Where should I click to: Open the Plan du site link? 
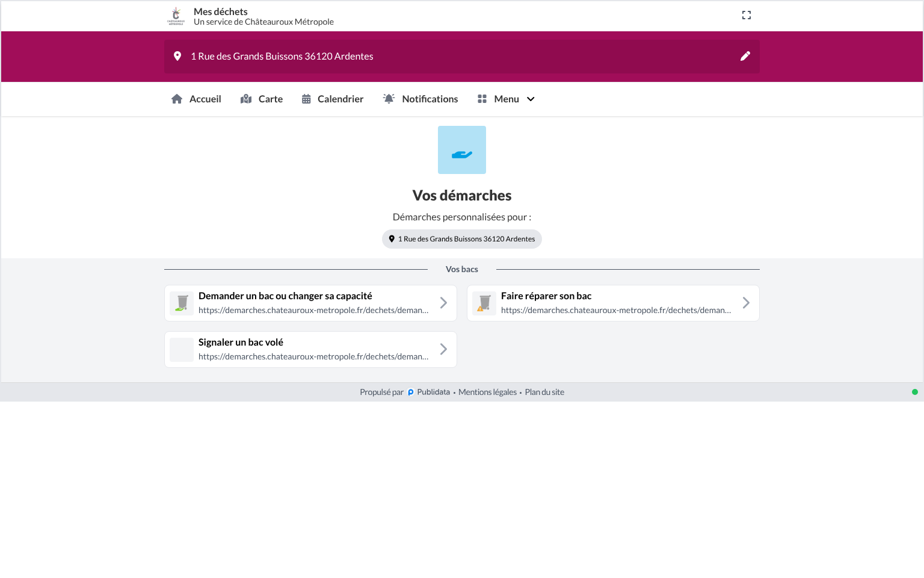544,393
